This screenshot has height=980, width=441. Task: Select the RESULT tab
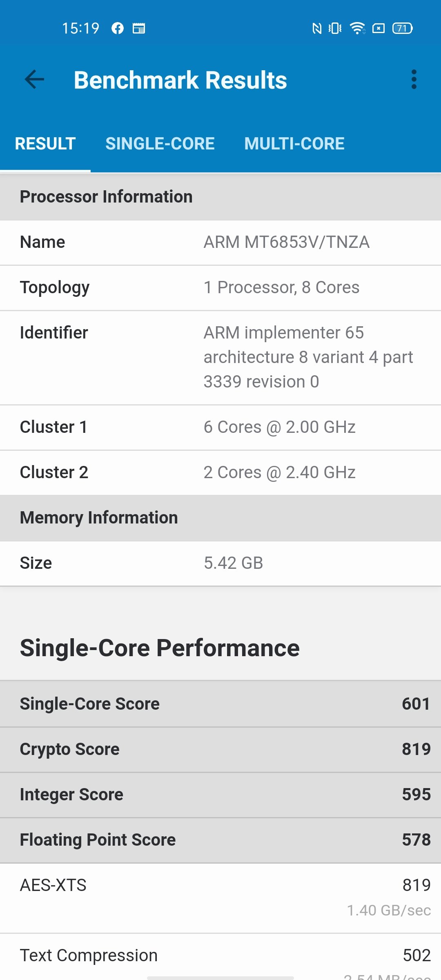pos(45,144)
